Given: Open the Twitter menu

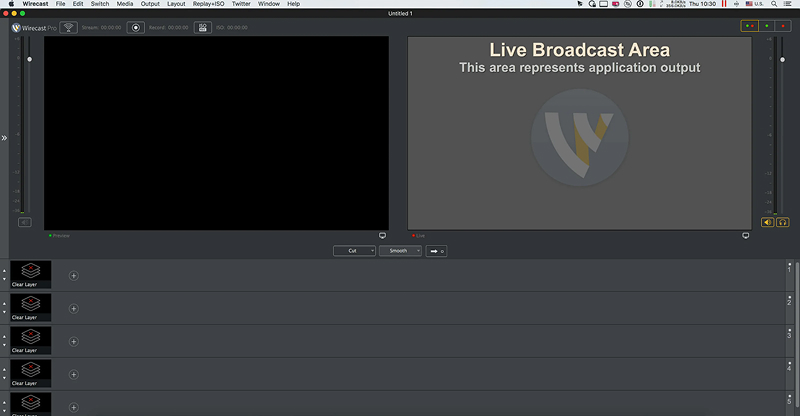Looking at the screenshot, I should pos(241,4).
